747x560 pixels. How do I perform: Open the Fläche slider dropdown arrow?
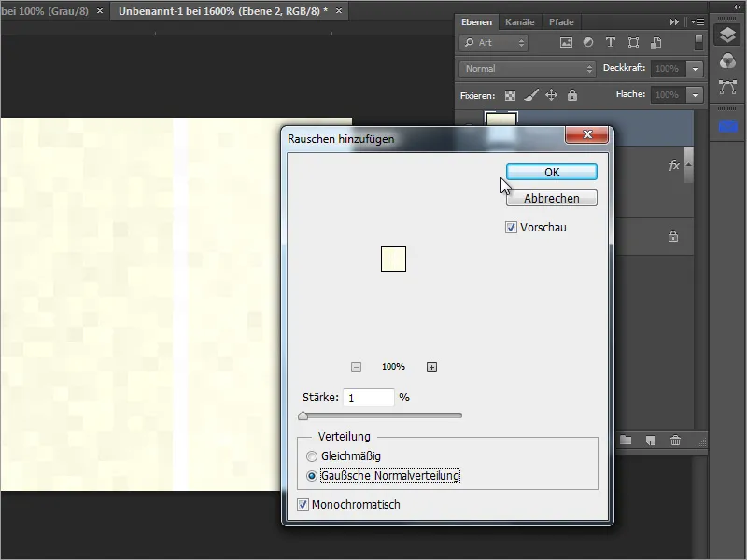click(695, 95)
